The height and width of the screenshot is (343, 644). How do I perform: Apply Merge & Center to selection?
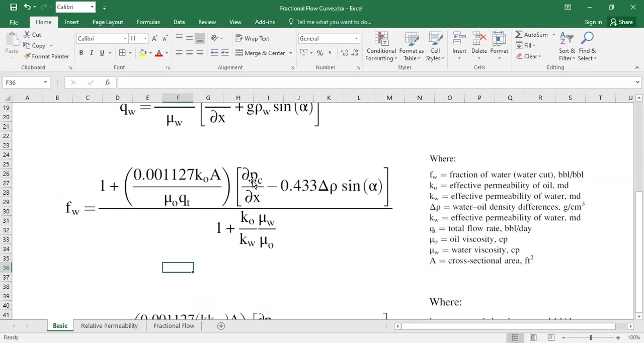262,53
